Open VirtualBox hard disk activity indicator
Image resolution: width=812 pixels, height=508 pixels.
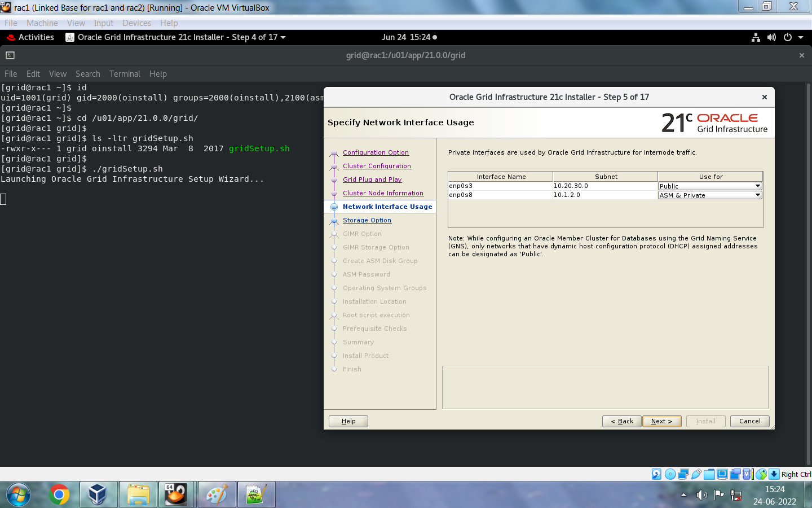click(656, 474)
